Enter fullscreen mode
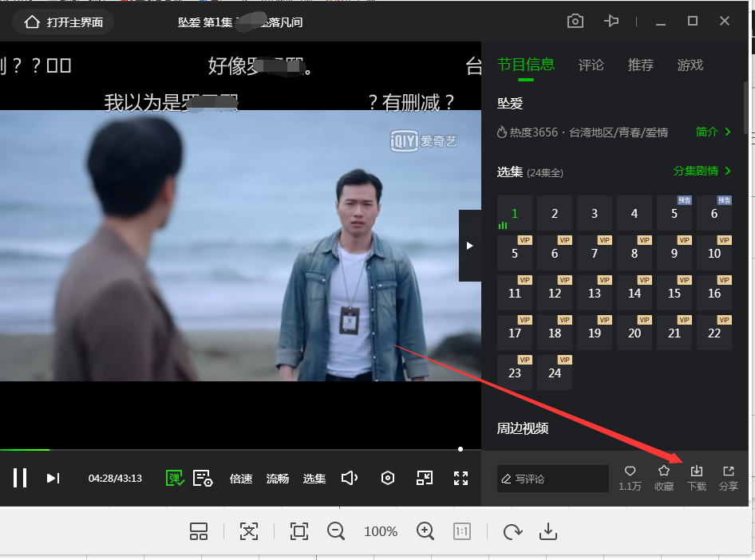This screenshot has height=560, width=755. point(461,478)
